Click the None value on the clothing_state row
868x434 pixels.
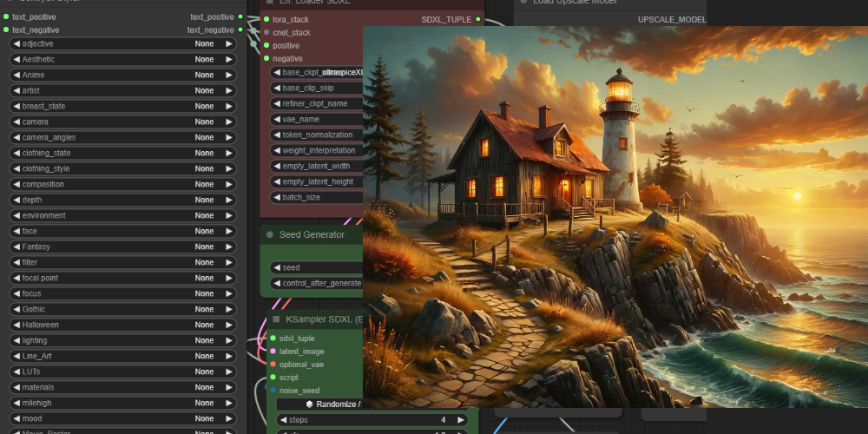204,153
